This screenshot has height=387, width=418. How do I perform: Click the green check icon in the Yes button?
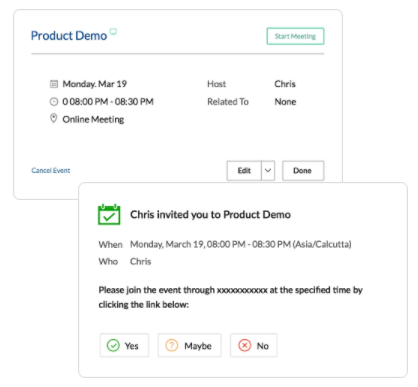[113, 346]
